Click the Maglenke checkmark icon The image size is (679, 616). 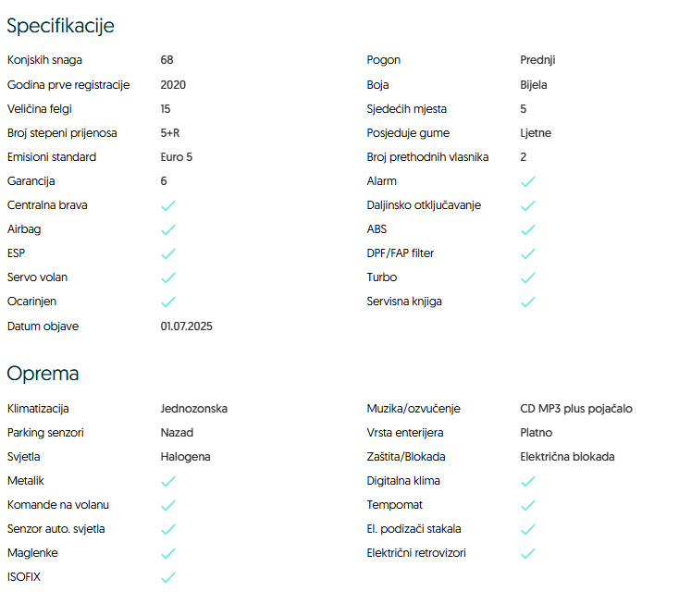point(167,553)
